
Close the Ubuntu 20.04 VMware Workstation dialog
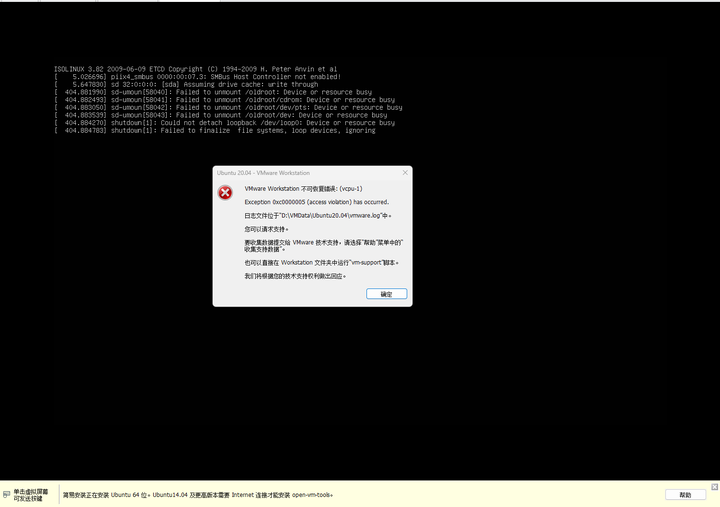[x=405, y=173]
